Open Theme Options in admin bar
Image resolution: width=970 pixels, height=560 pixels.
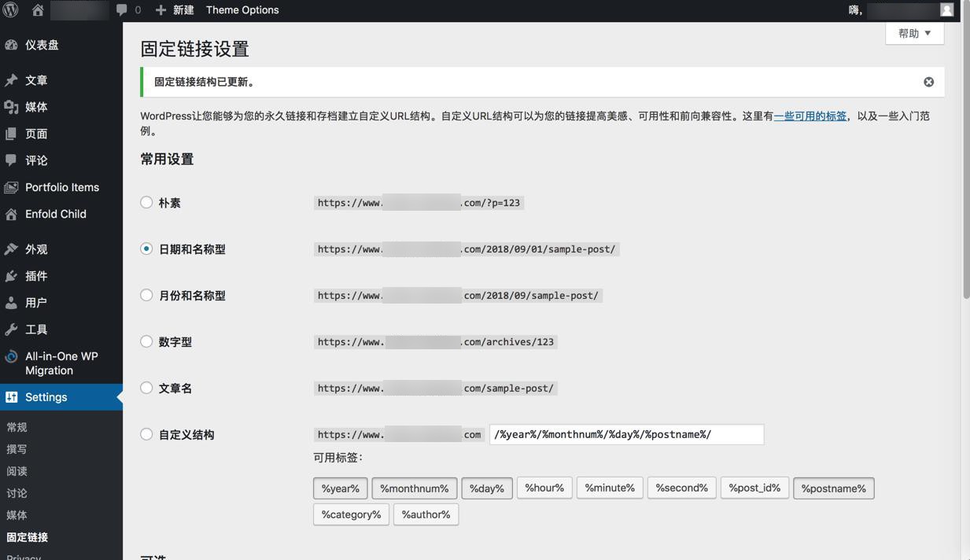[x=242, y=10]
